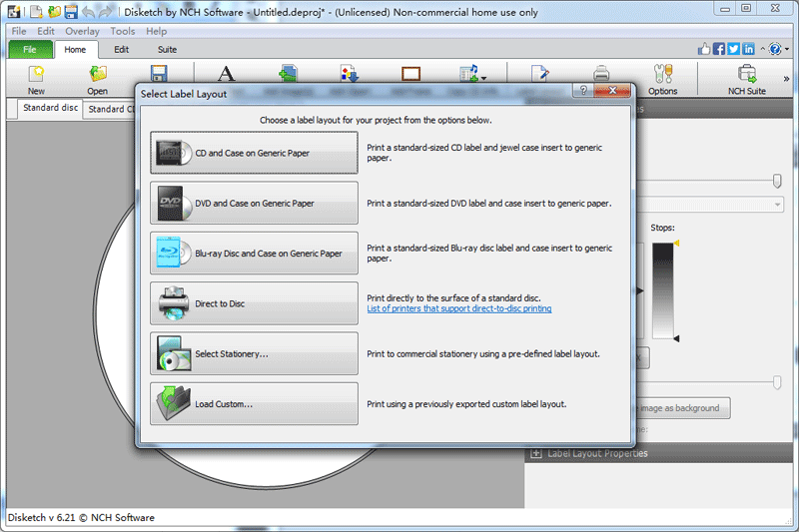Image resolution: width=799 pixels, height=532 pixels.
Task: Select the yellow top gradient stop marker
Action: tap(677, 244)
